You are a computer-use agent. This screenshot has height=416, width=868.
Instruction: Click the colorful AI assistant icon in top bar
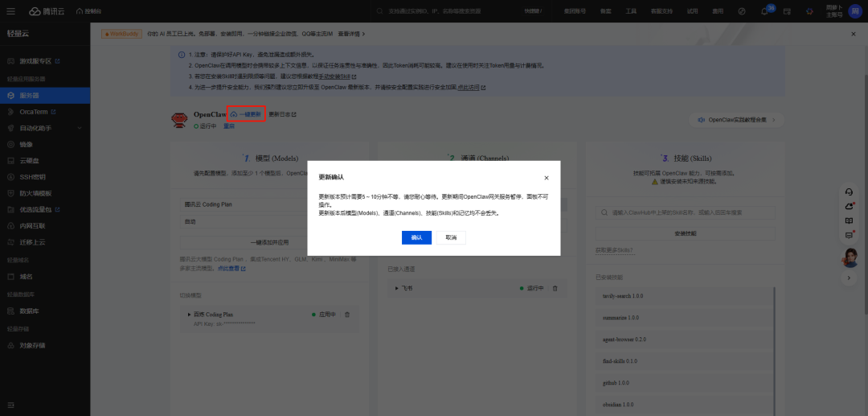click(x=809, y=11)
